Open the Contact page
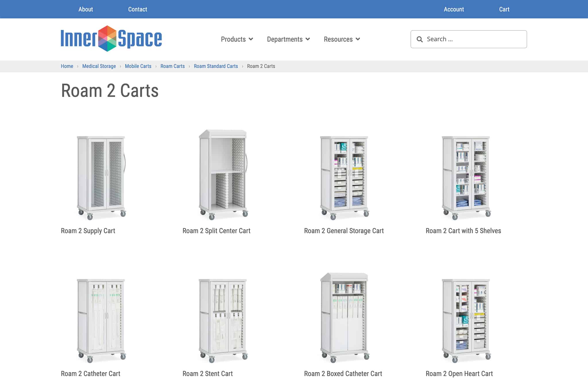Screen dimensions: 588x392 click(x=138, y=9)
